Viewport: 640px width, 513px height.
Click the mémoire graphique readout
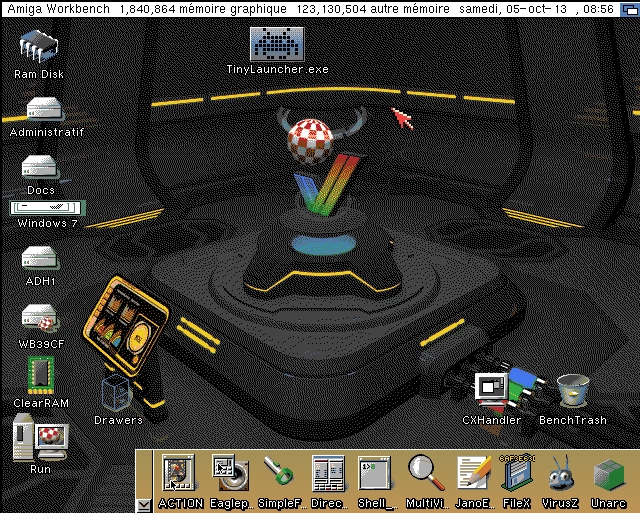tap(203, 9)
